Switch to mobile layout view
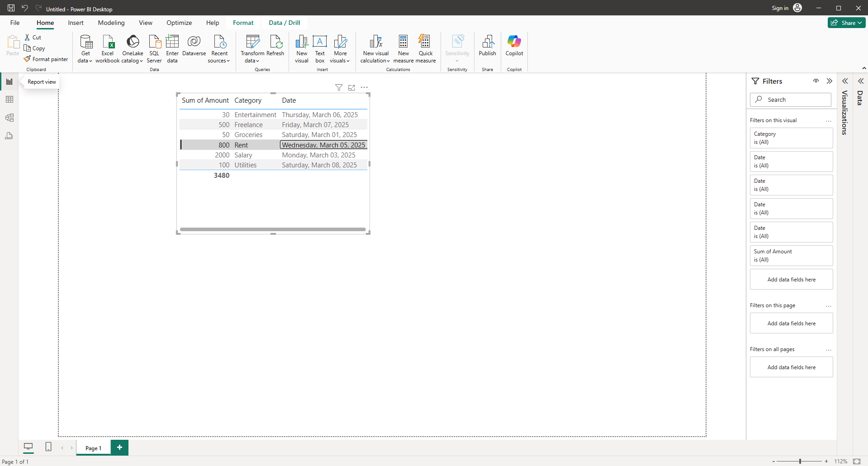Image resolution: width=868 pixels, height=466 pixels. [x=48, y=447]
